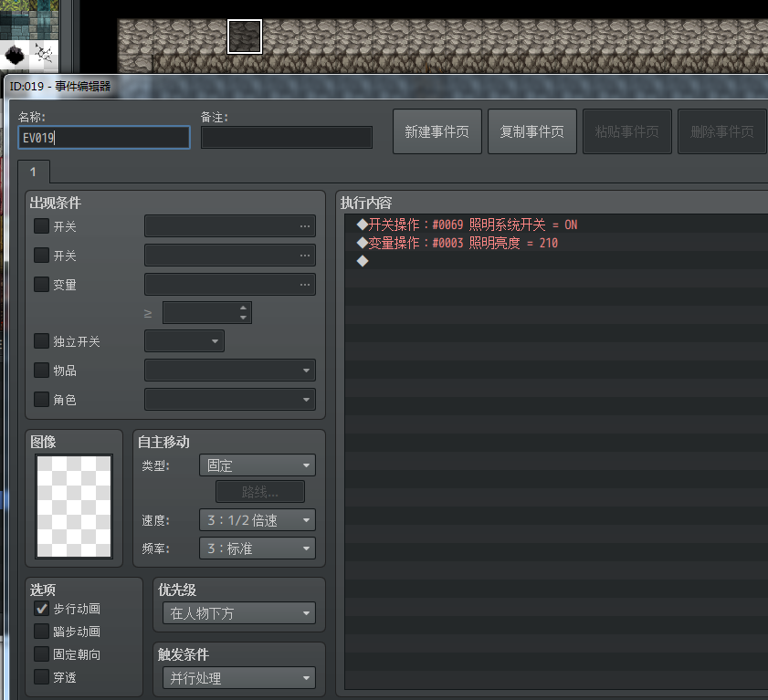This screenshot has width=768, height=700.
Task: Open the first 开关 selector ellipsis
Action: tap(305, 226)
